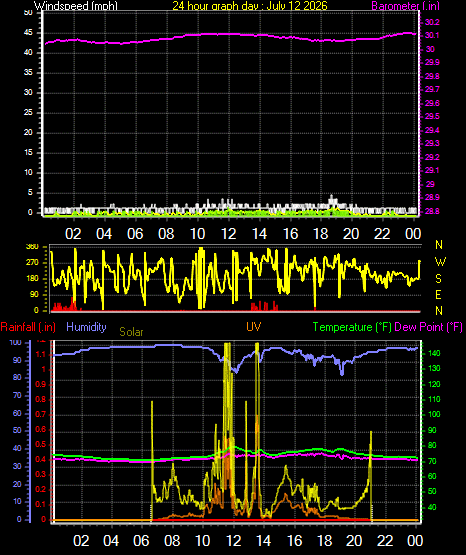Click the olive "Solar" legend label

[x=131, y=332]
